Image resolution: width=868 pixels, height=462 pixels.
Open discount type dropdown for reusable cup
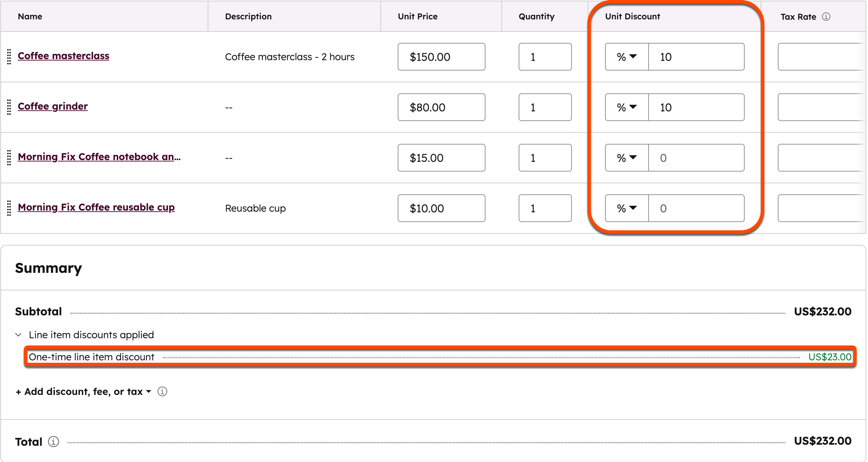coord(627,208)
